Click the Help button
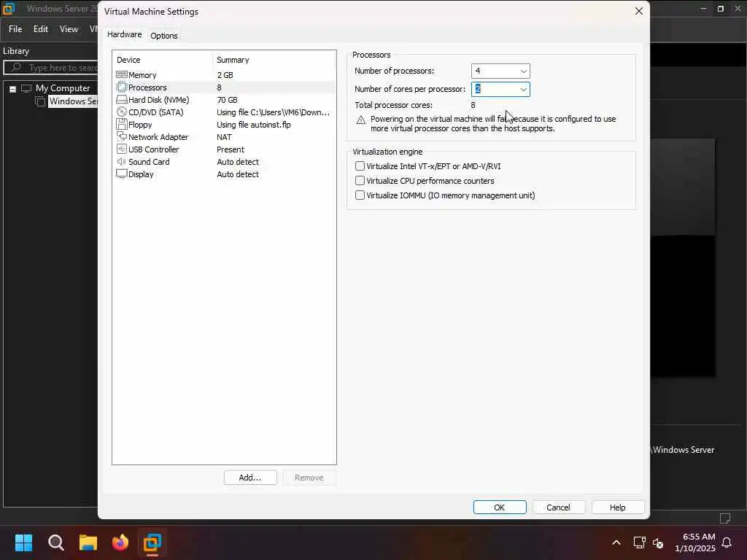Screen dimensions: 747x560 (x=618, y=507)
